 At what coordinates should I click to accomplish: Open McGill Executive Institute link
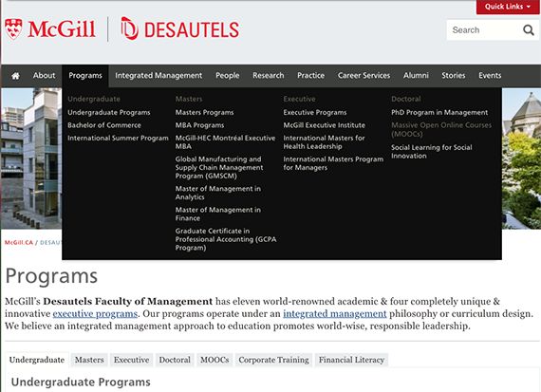pyautogui.click(x=324, y=125)
